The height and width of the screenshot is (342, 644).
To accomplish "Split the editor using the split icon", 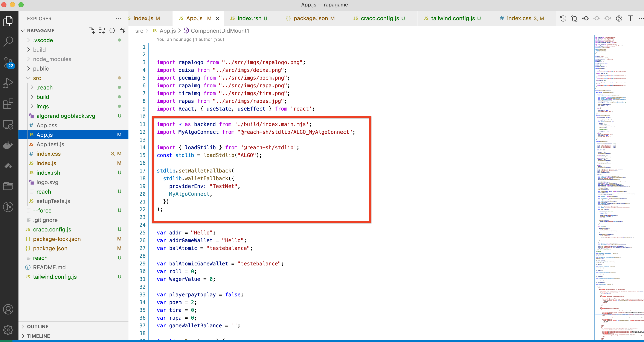I will click(x=630, y=18).
